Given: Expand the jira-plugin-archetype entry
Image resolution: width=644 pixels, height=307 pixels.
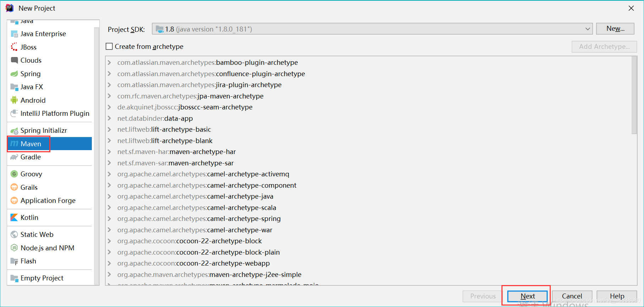Looking at the screenshot, I should 110,85.
